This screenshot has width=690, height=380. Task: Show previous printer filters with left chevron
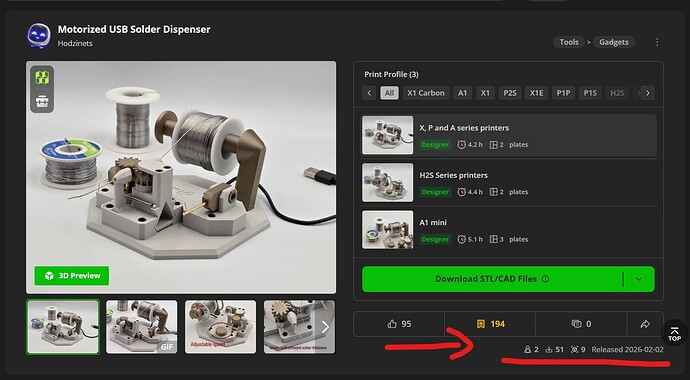(369, 93)
